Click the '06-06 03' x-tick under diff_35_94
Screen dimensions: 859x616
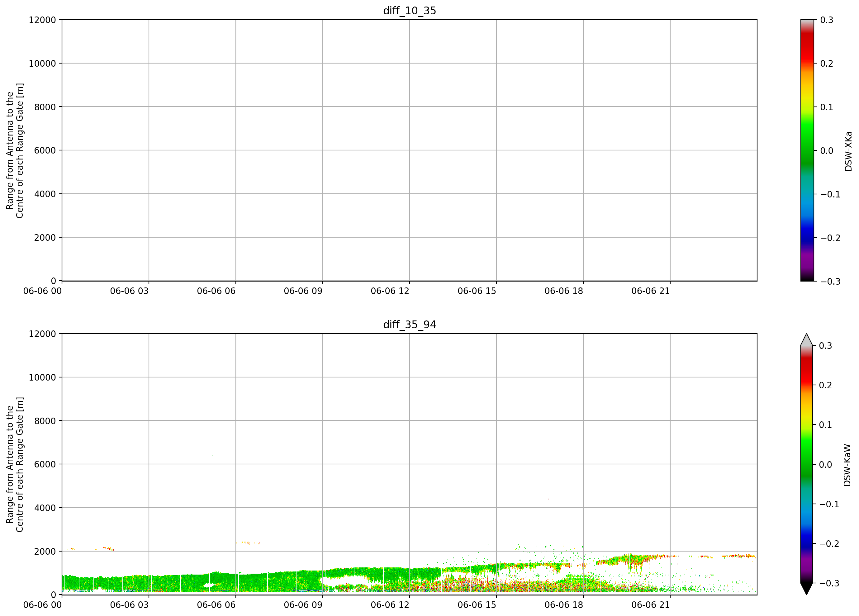(130, 605)
